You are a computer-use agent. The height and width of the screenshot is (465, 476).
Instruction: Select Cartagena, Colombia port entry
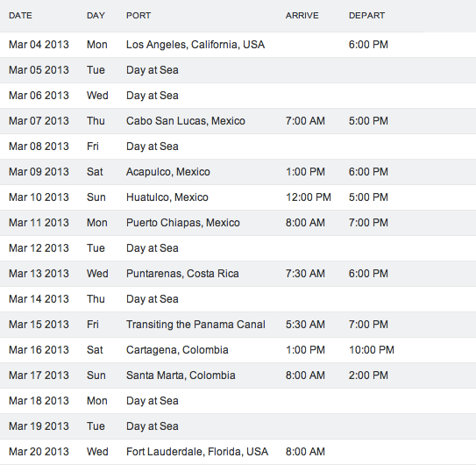177,350
